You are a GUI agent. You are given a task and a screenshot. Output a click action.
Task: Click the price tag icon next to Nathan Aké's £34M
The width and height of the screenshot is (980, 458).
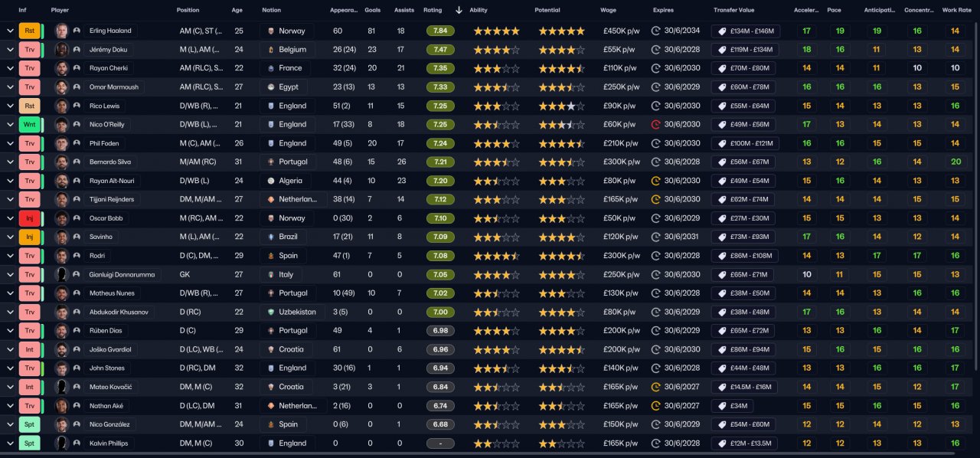(x=721, y=405)
